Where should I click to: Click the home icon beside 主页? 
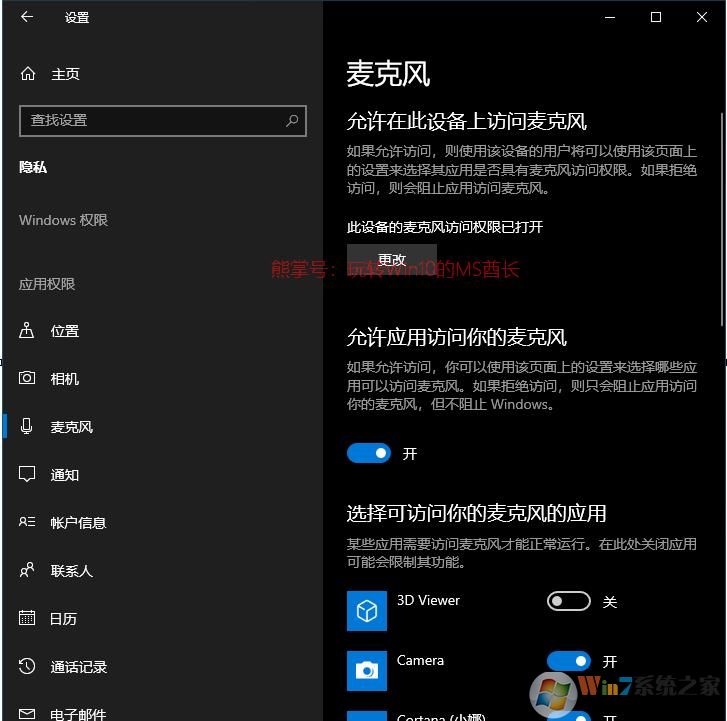27,74
